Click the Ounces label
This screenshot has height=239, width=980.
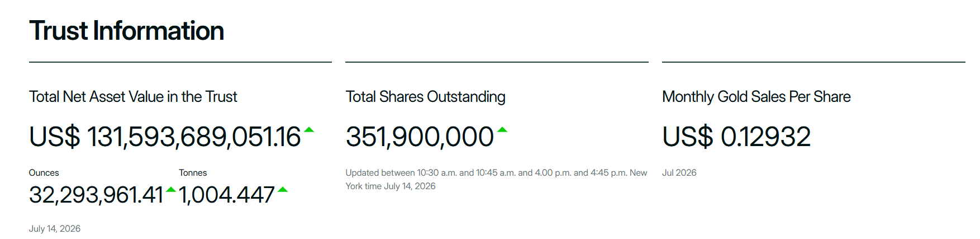[44, 173]
